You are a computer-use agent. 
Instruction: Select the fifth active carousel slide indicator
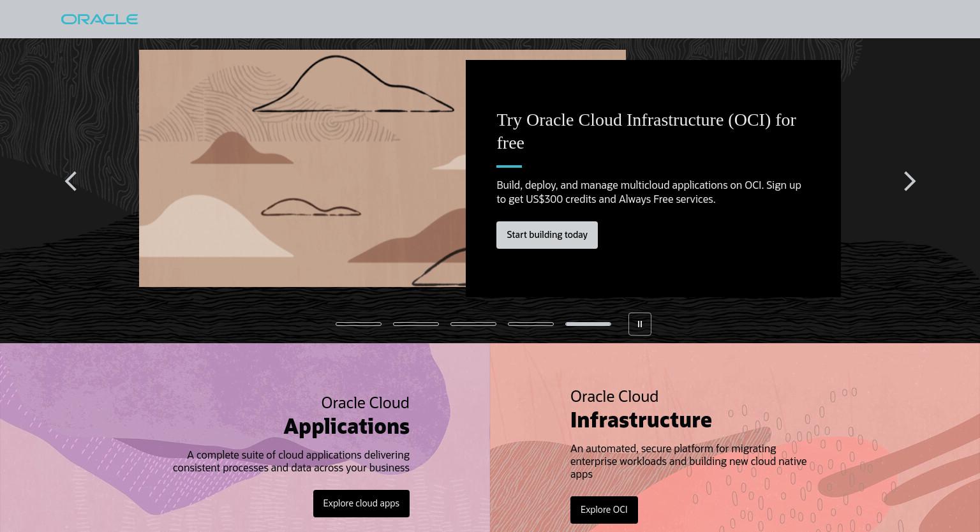588,324
